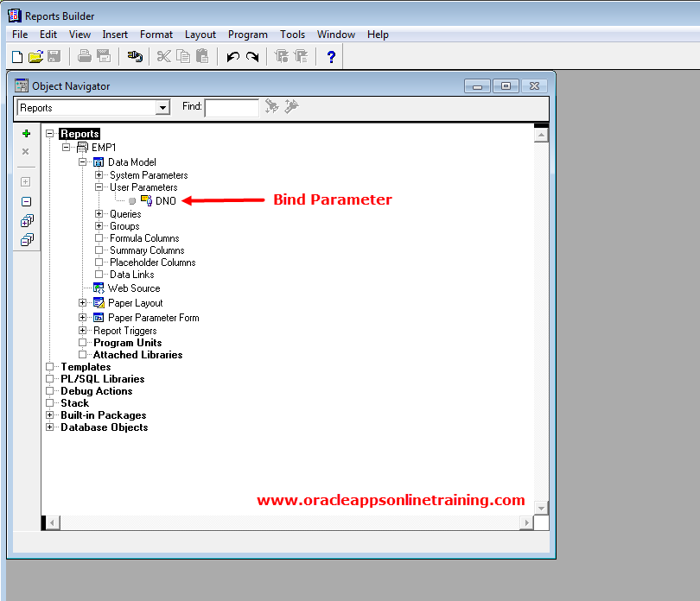Expand the Report Triggers node

click(83, 330)
